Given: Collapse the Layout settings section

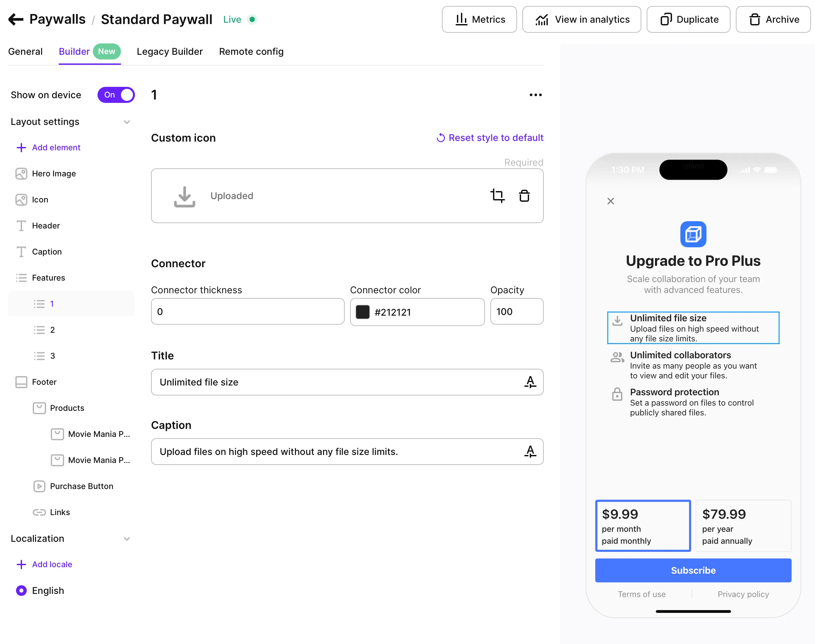Looking at the screenshot, I should [127, 122].
